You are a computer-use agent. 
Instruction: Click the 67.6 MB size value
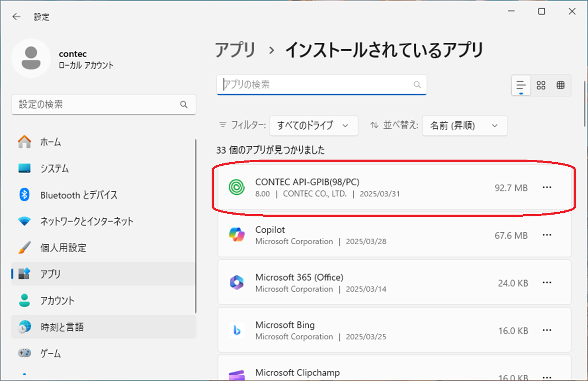511,235
